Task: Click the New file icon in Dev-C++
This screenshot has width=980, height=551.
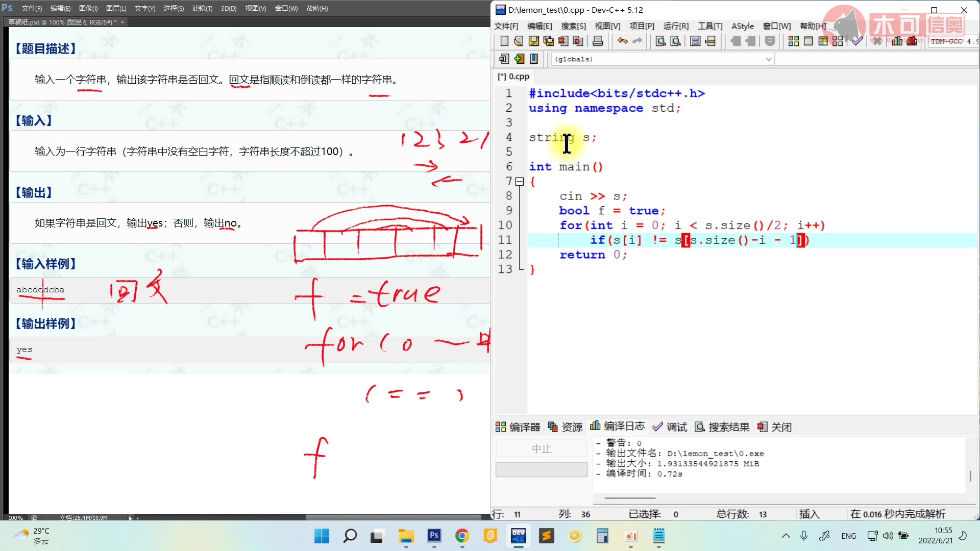Action: coord(504,41)
